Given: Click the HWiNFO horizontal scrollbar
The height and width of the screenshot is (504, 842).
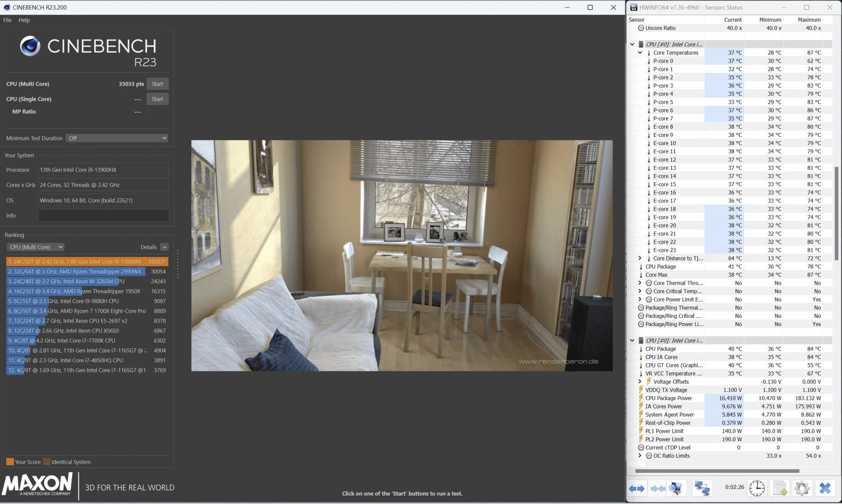Looking at the screenshot, I should [x=717, y=471].
